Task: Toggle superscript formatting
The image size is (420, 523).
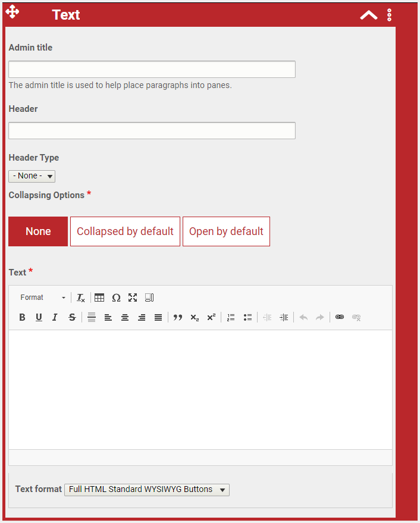Action: (212, 317)
